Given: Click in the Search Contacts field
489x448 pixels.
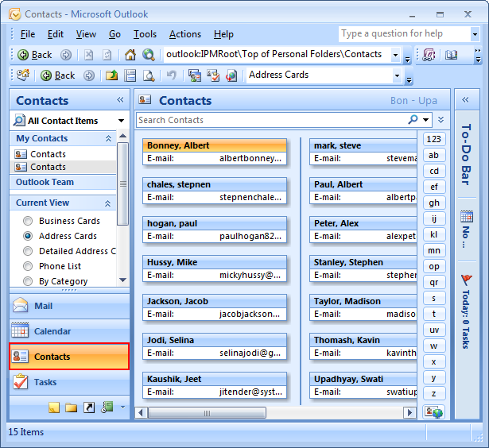Looking at the screenshot, I should tap(271, 120).
